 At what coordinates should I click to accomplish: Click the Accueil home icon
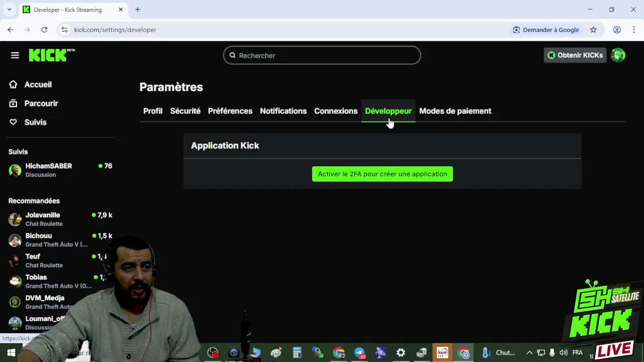pos(14,84)
